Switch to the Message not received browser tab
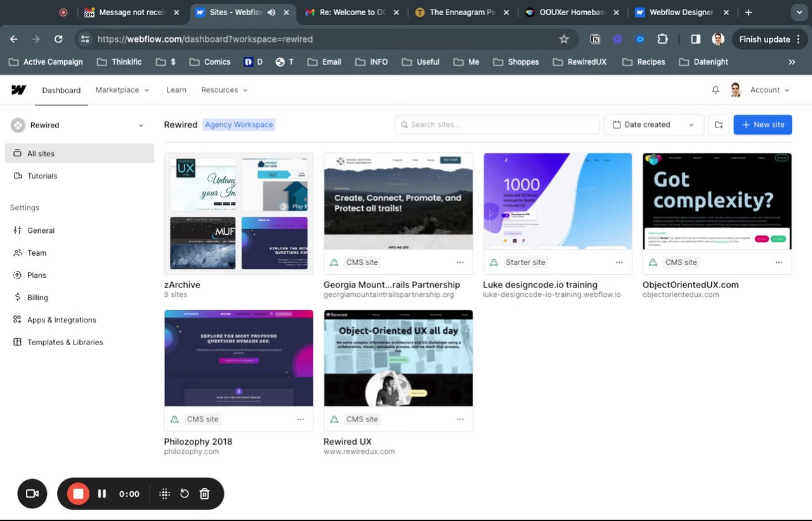 pyautogui.click(x=132, y=13)
